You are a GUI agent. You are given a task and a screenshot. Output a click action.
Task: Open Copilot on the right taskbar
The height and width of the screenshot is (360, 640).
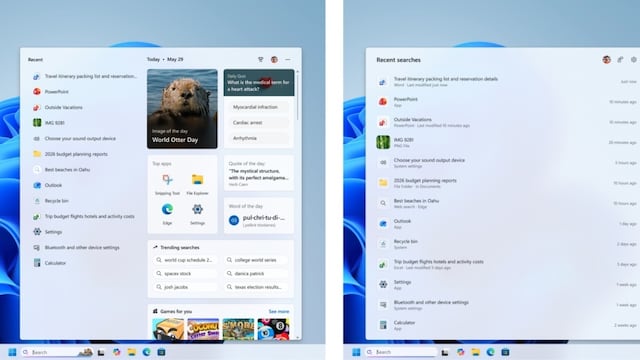[461, 352]
